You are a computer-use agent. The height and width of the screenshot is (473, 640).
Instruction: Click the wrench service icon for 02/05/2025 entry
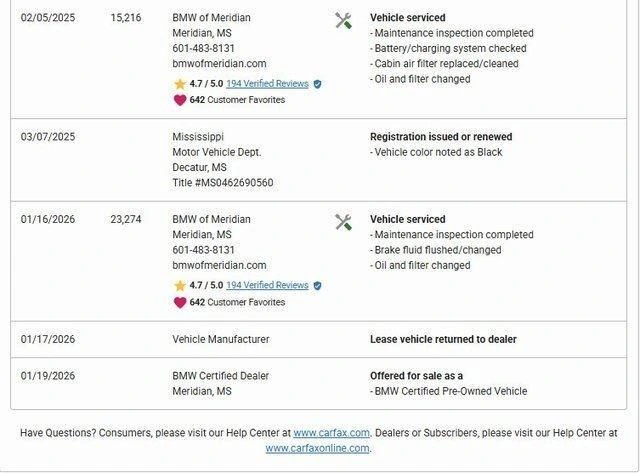click(343, 20)
